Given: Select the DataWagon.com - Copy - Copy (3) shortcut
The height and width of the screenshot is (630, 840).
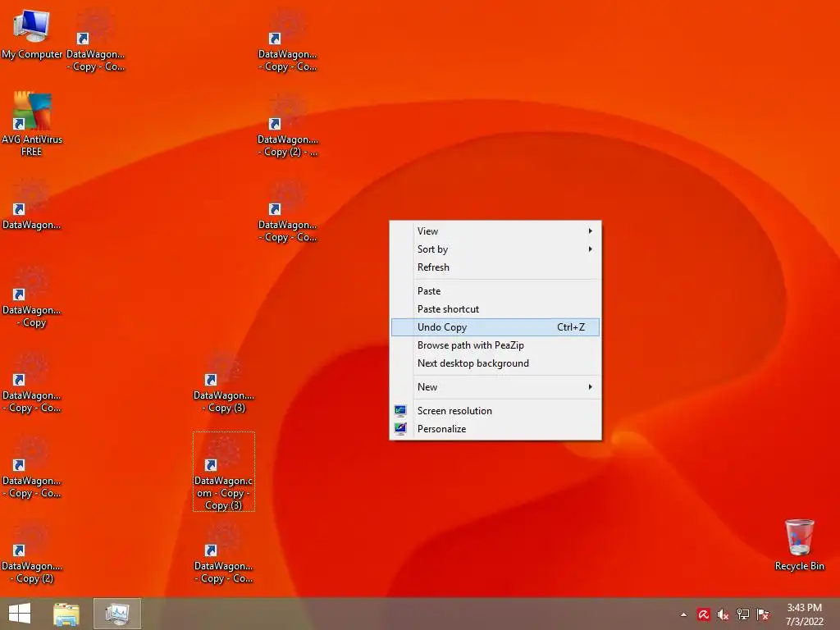Looking at the screenshot, I should [x=223, y=472].
